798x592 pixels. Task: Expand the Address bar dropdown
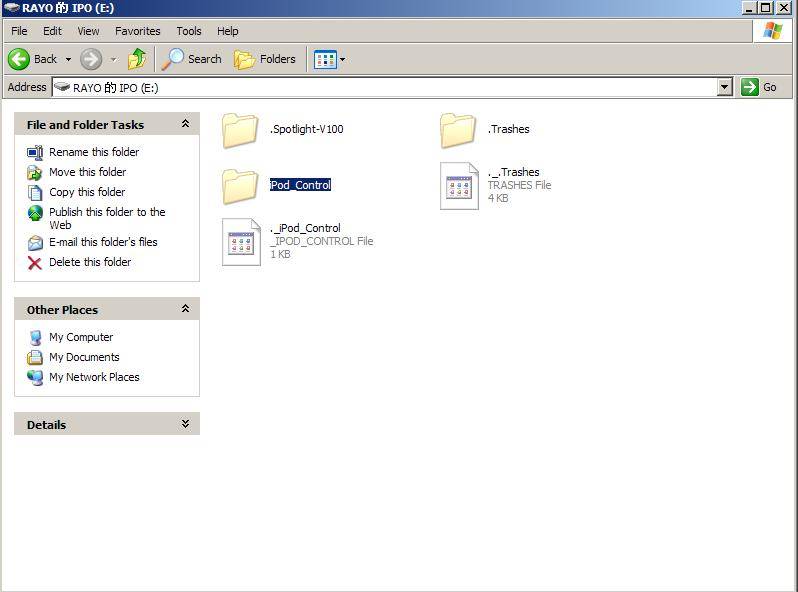tap(725, 88)
